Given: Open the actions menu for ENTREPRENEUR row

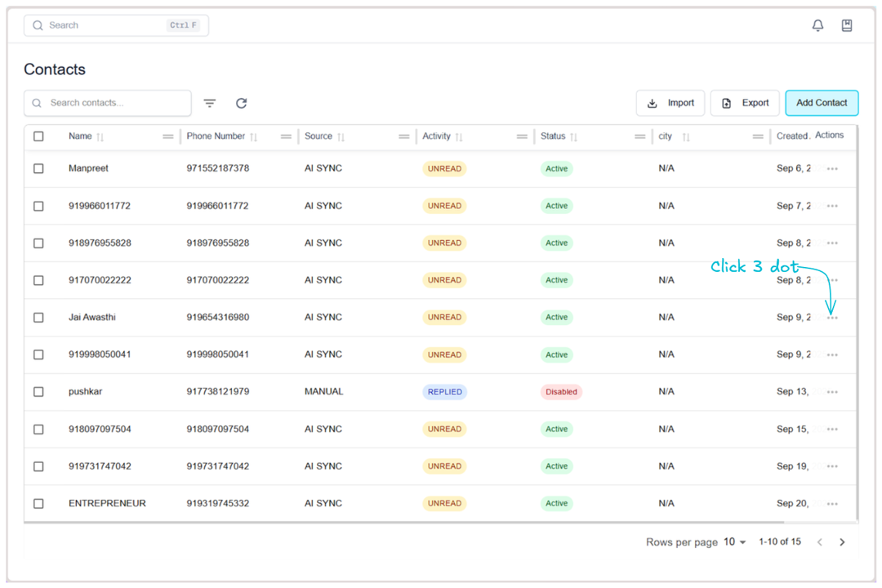Looking at the screenshot, I should point(832,503).
